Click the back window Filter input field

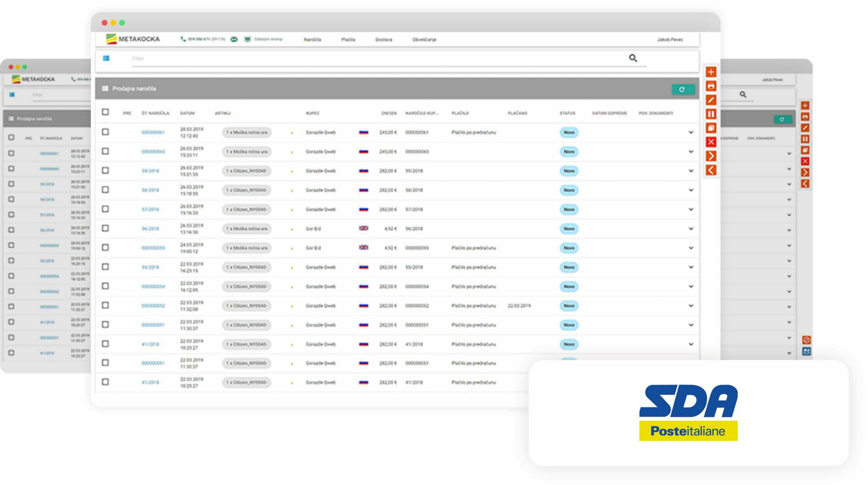[61, 95]
